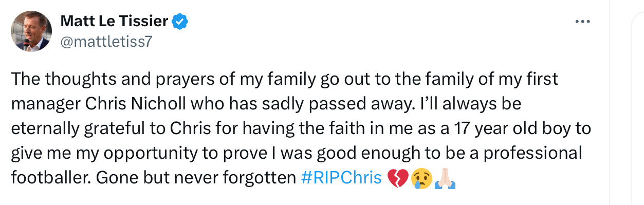Open Matt Le Tissier's profile picture

coord(30,31)
